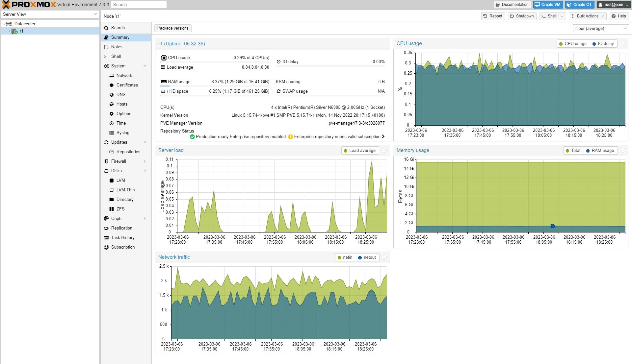The height and width of the screenshot is (364, 632).
Task: Expand the Bulk Actions menu
Action: [x=588, y=16]
